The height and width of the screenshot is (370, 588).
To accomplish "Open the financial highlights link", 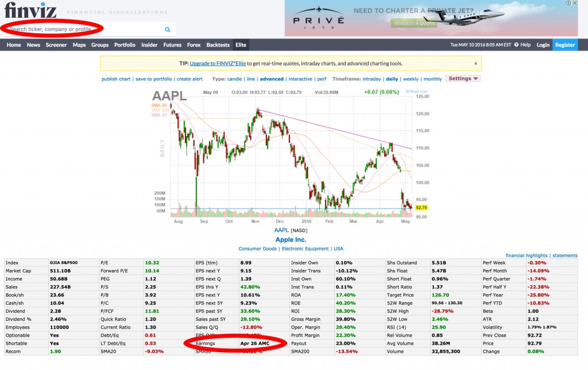I will (x=527, y=255).
